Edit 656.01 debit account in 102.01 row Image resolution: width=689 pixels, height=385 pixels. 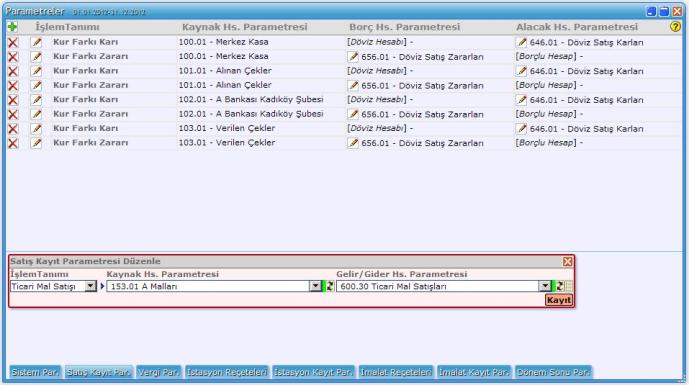353,114
